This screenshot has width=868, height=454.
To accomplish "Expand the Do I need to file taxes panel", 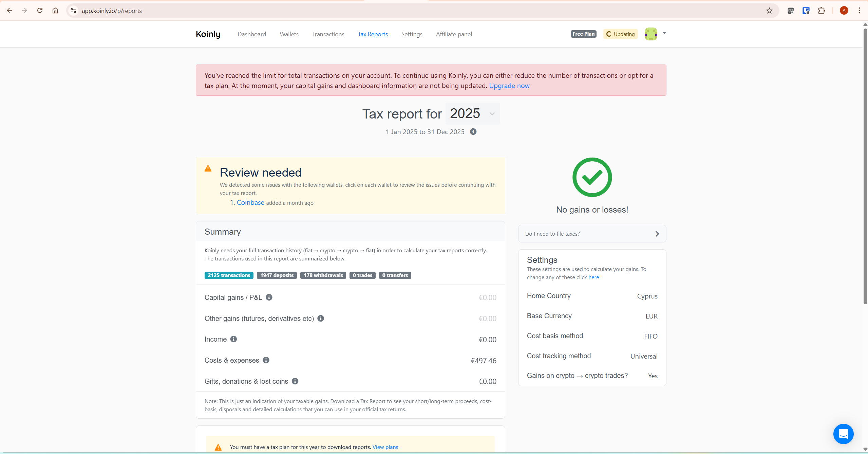I will tap(657, 234).
